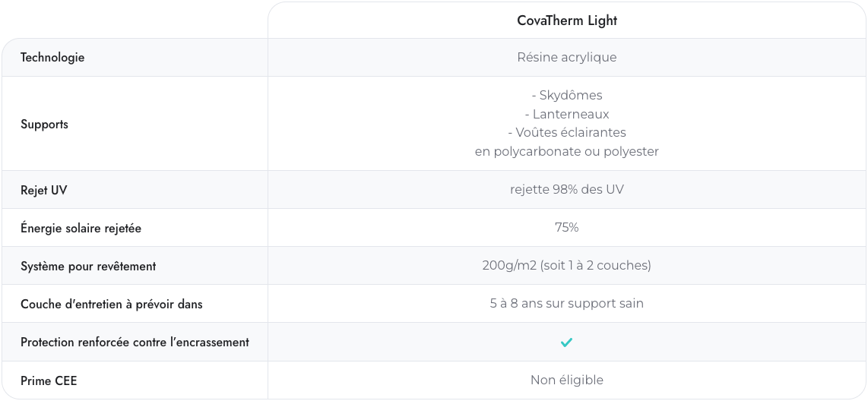The height and width of the screenshot is (401, 868).
Task: Click the Système pour revêtement label
Action: 88,266
